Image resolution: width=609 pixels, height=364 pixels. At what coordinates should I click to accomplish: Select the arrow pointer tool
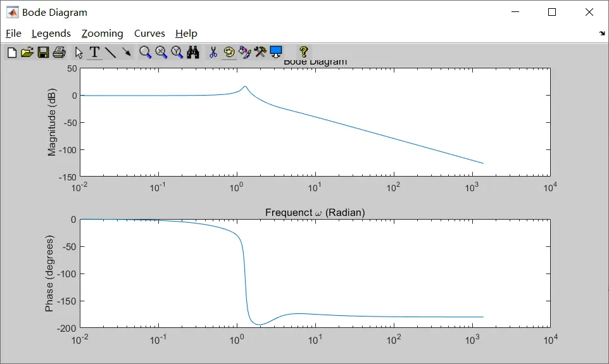click(x=79, y=53)
